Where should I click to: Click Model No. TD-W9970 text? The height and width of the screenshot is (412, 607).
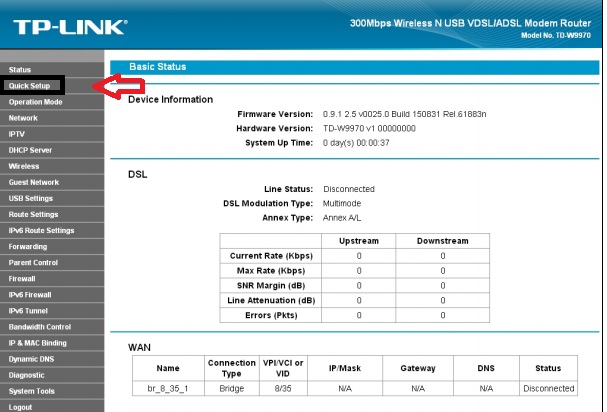(556, 35)
